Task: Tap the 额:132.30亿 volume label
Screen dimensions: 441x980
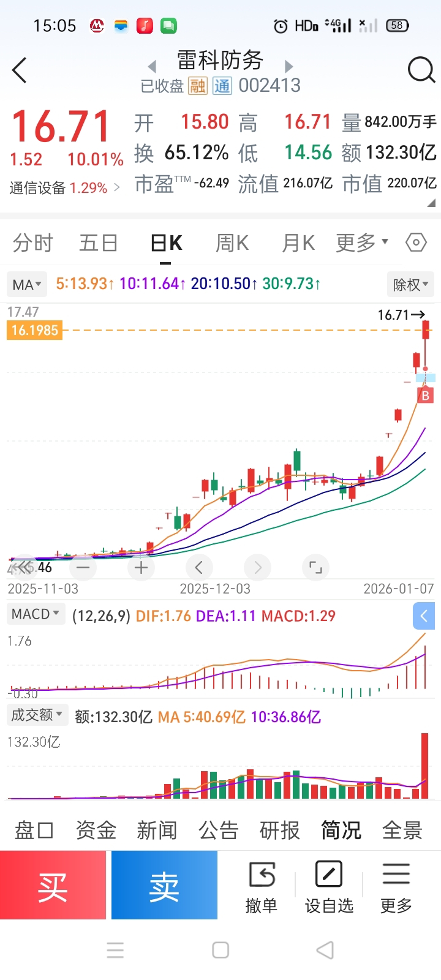Action: tap(113, 717)
